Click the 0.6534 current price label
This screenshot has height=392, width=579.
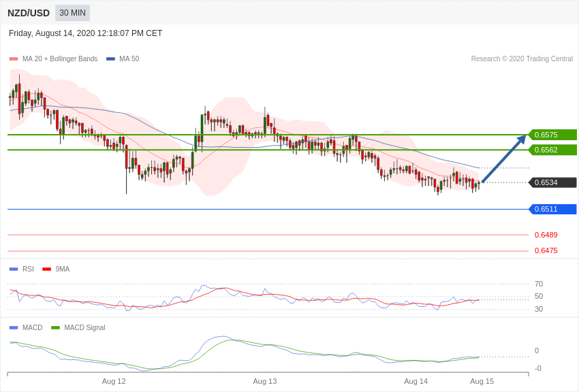click(x=553, y=182)
